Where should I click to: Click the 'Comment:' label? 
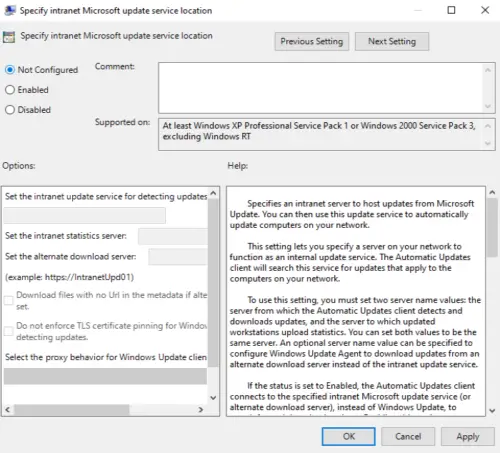click(115, 66)
